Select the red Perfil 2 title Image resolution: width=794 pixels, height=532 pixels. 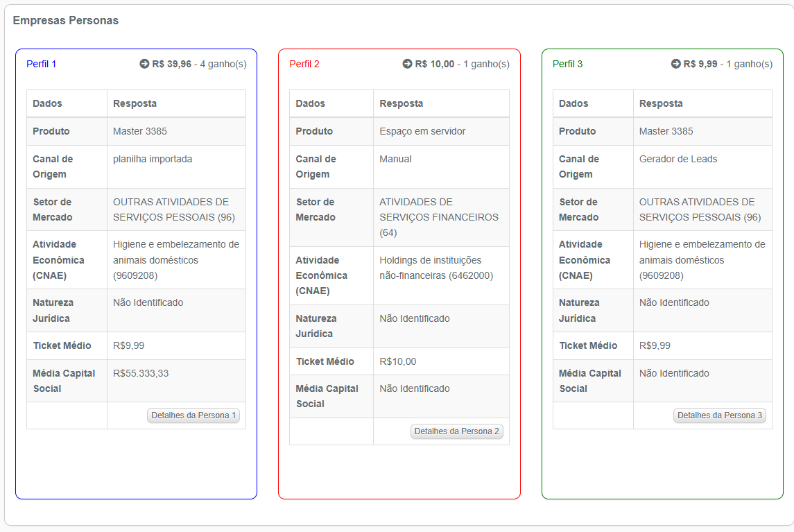pyautogui.click(x=304, y=64)
